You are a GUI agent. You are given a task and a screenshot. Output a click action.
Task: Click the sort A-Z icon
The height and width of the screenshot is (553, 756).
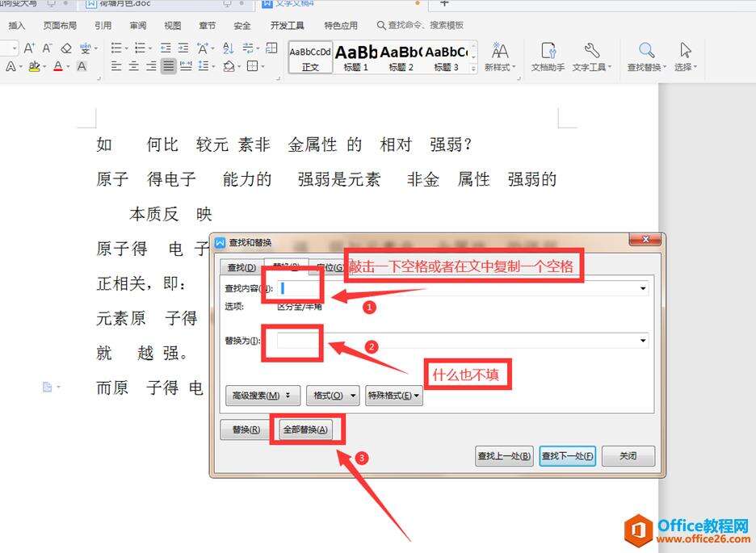pos(228,48)
